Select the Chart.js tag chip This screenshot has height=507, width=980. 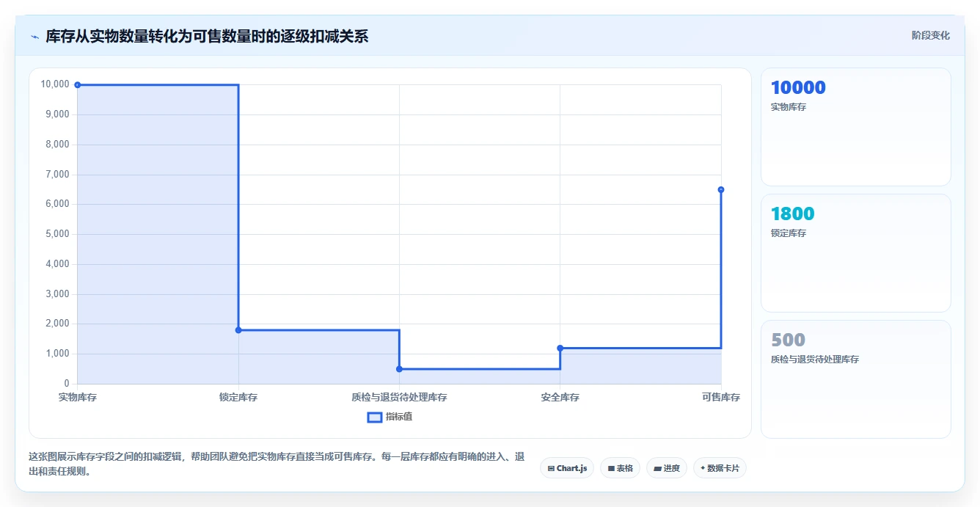click(567, 468)
